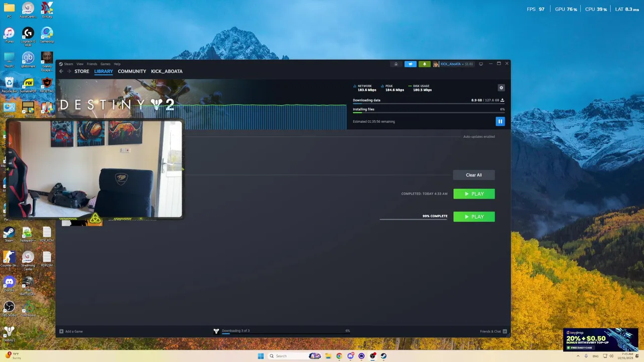Screen dimensions: 644x362
Task: Click the download arrow beside 127.6 GB
Action: coord(502,100)
